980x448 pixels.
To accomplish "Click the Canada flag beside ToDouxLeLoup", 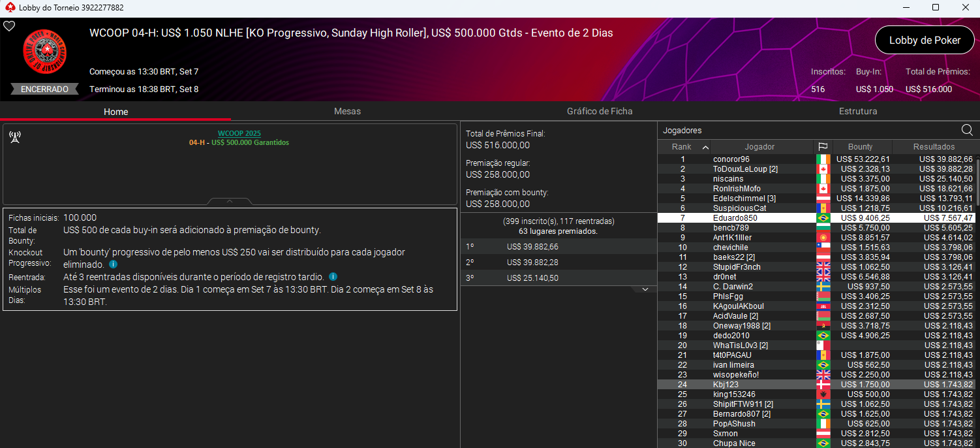I will (x=823, y=169).
